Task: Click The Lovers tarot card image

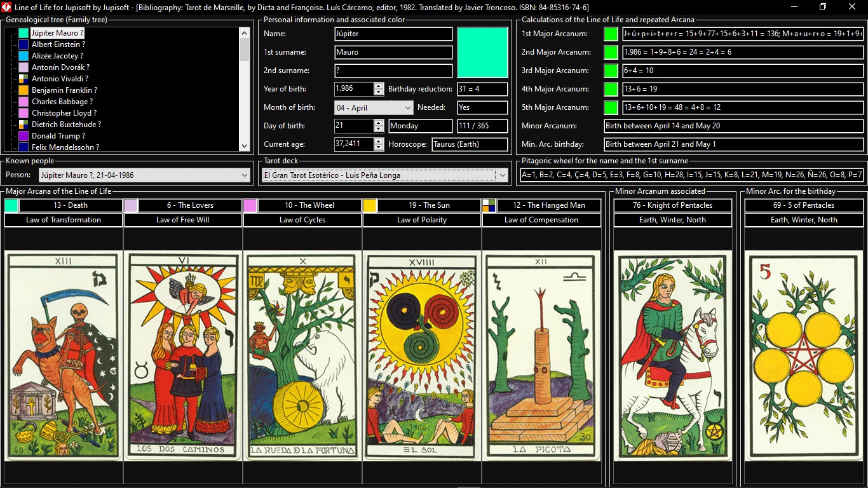Action: pyautogui.click(x=182, y=355)
